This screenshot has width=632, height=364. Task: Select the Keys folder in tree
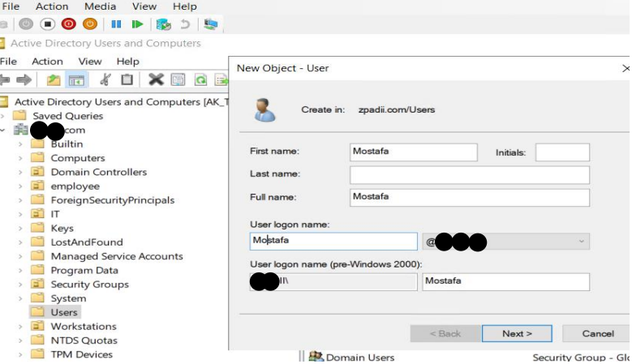point(62,229)
